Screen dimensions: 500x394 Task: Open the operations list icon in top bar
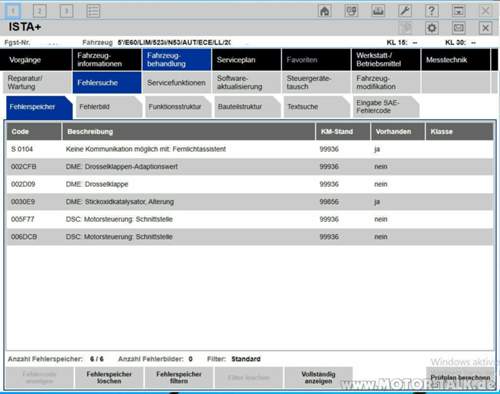(93, 11)
